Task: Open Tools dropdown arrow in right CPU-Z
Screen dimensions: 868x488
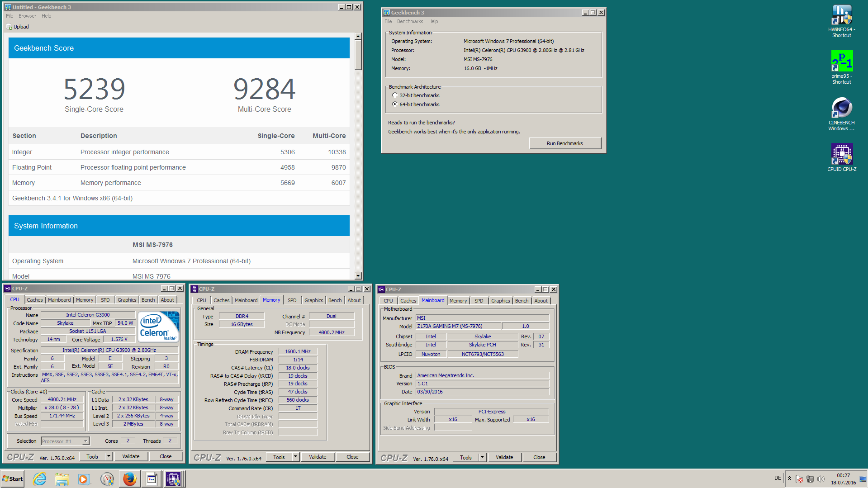Action: (x=482, y=457)
